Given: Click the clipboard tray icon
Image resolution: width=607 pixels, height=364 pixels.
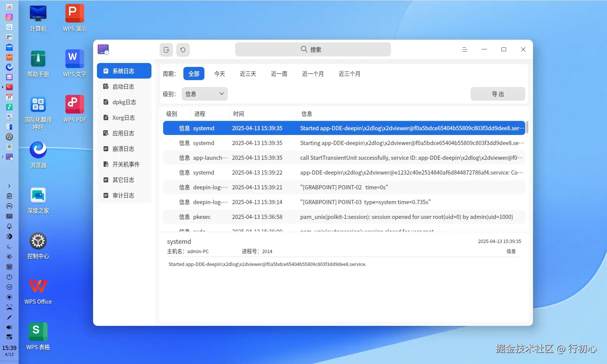Looking at the screenshot, I should [x=9, y=196].
